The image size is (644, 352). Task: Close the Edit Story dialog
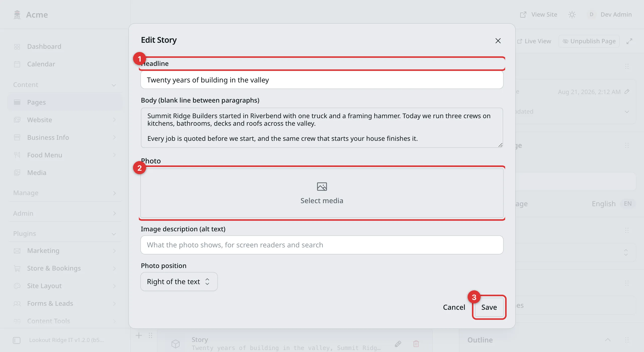pyautogui.click(x=498, y=41)
